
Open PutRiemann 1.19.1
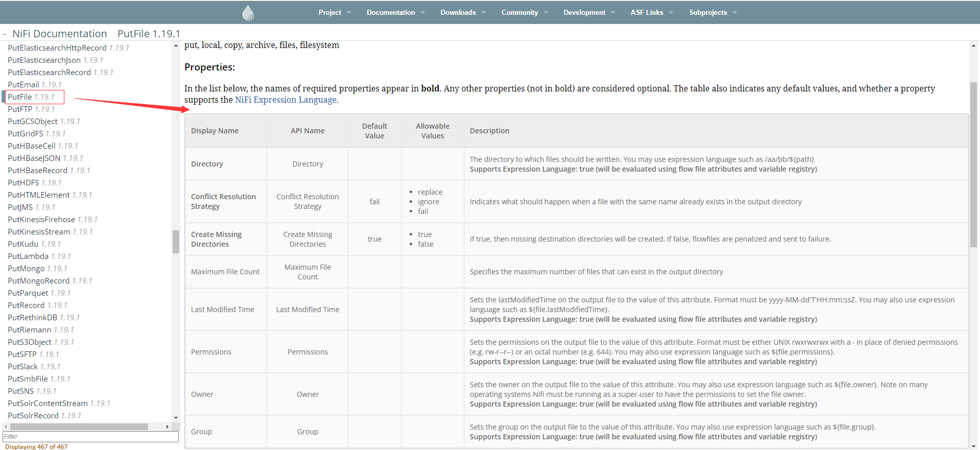point(41,330)
